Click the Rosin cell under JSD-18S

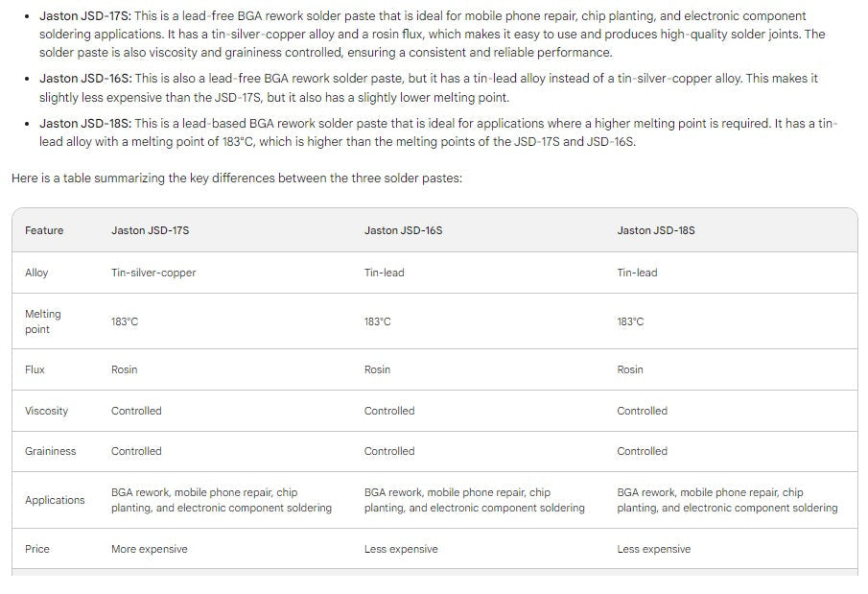point(630,369)
